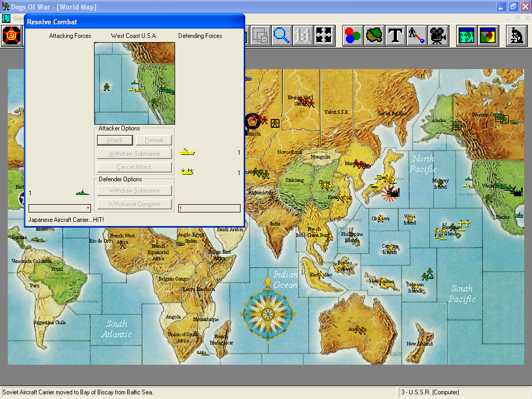Click the green territory map toolbar icon

(374, 36)
